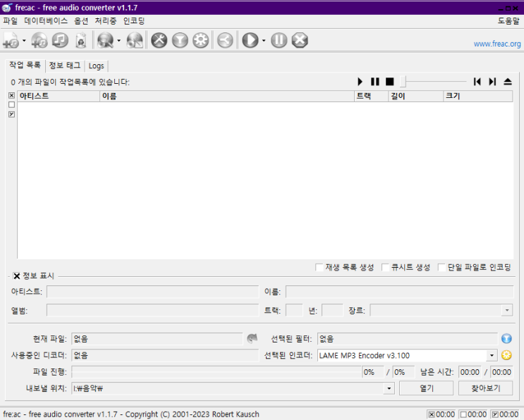Open the 파일 menu
This screenshot has width=524, height=420.
[11, 21]
